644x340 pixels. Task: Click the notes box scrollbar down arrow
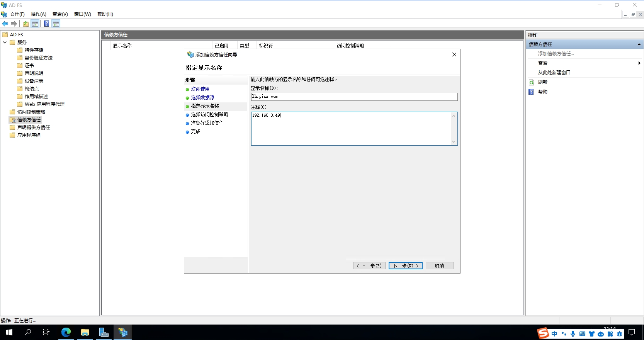(454, 142)
